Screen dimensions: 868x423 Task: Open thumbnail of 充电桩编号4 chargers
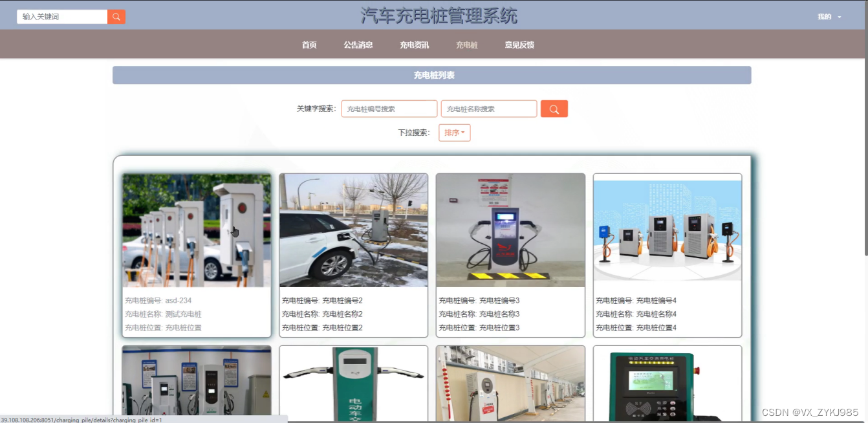coord(667,230)
